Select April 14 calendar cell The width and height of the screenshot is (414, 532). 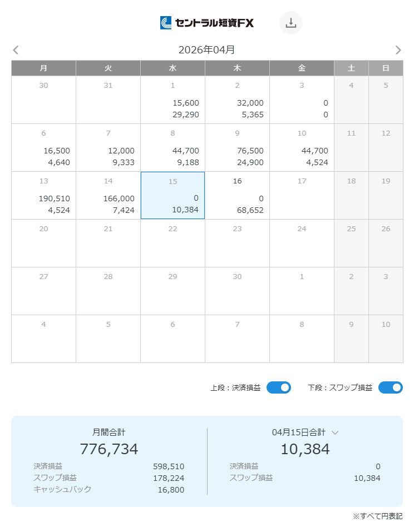coord(108,195)
